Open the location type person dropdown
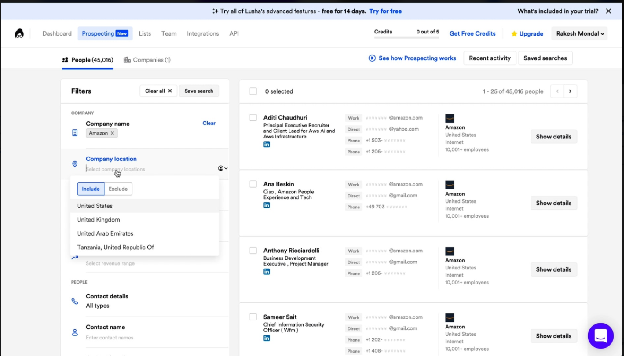The width and height of the screenshot is (633, 364). tap(223, 168)
